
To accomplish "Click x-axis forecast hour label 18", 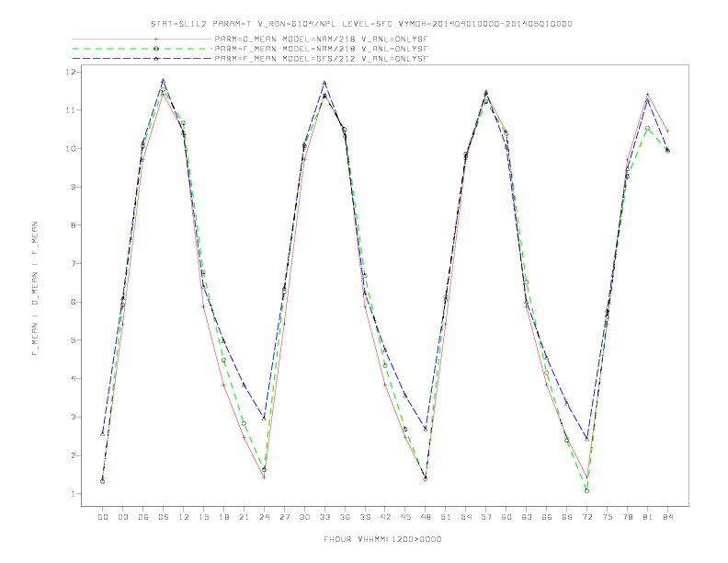I will pyautogui.click(x=223, y=517).
